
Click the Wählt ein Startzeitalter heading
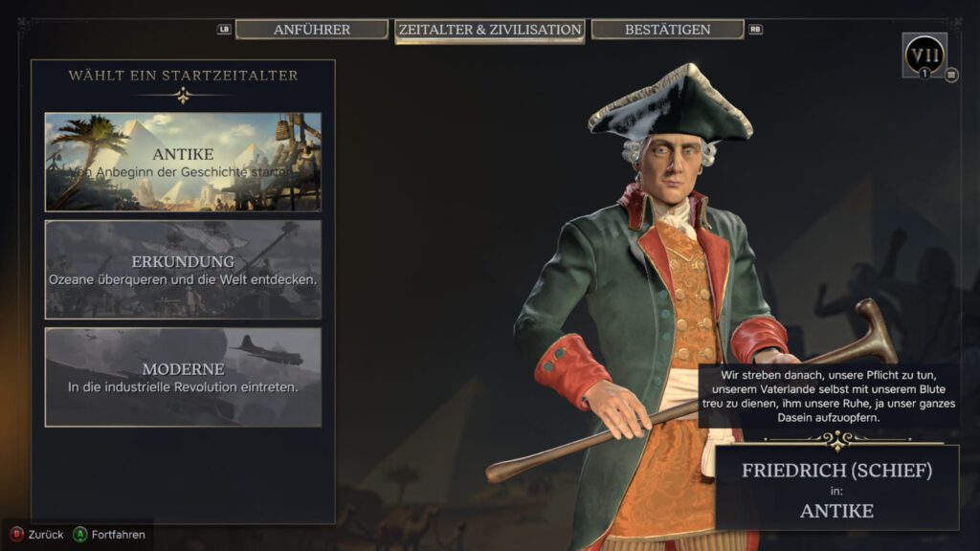tap(183, 76)
